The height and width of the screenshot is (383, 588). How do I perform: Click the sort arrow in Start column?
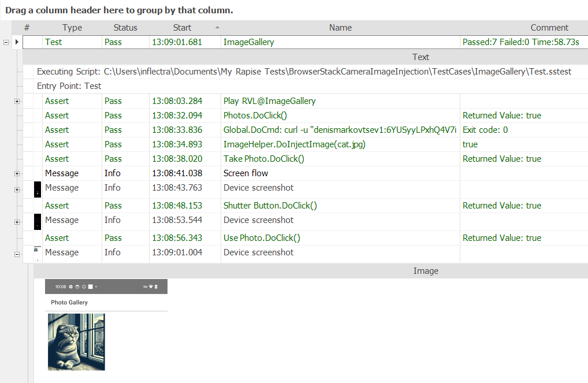pos(217,27)
